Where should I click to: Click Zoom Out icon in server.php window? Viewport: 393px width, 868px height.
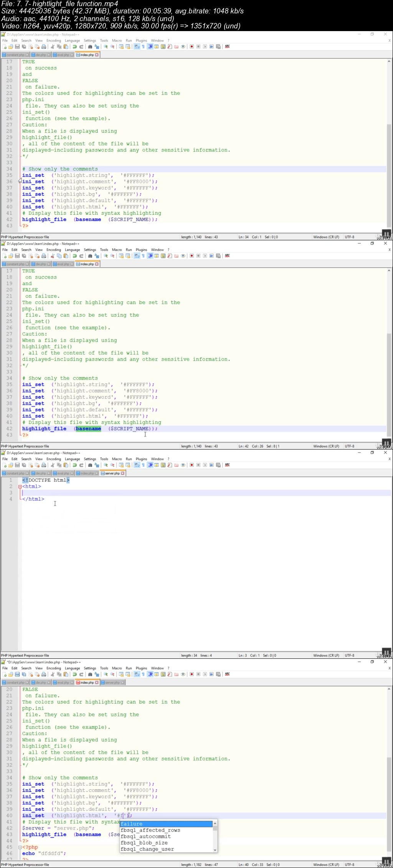[112, 465]
